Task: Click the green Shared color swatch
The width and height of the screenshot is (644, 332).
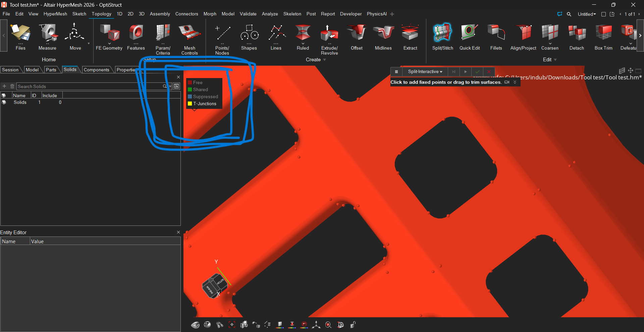Action: coord(190,89)
